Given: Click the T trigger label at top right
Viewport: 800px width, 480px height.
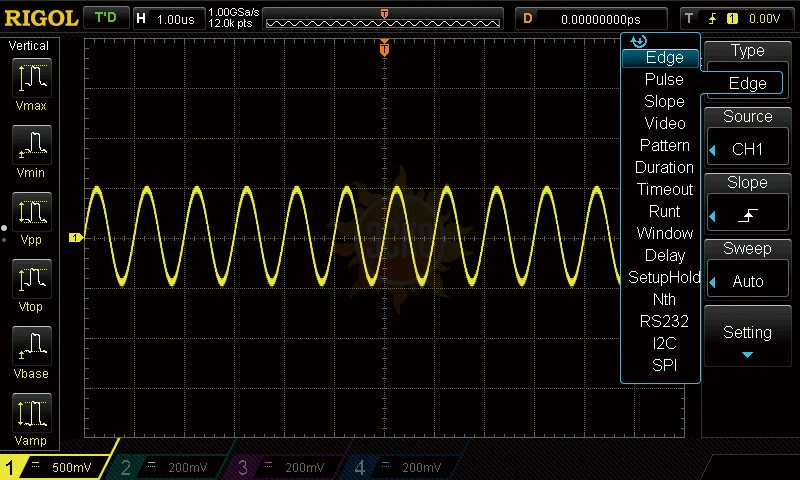Looking at the screenshot, I should tap(689, 19).
